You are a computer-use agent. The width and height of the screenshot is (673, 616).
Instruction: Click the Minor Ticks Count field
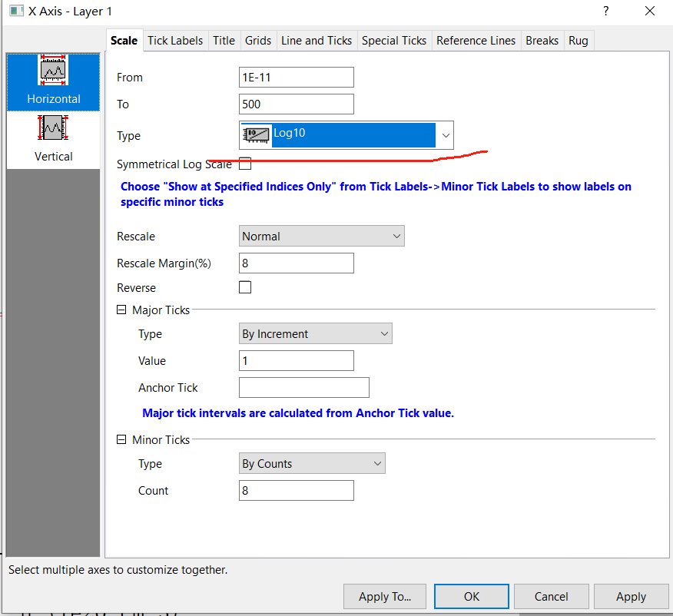pyautogui.click(x=296, y=490)
